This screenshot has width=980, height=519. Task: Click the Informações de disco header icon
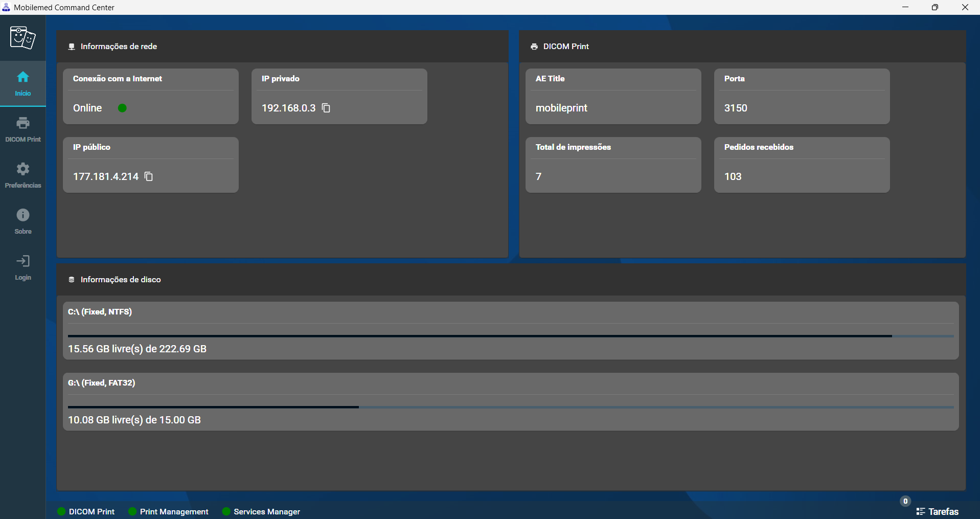tap(72, 280)
